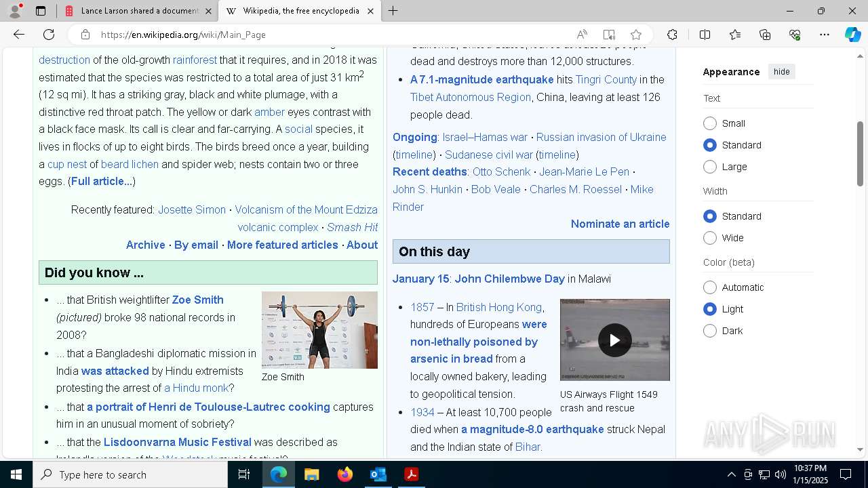Open the notifications center icon

click(846, 474)
